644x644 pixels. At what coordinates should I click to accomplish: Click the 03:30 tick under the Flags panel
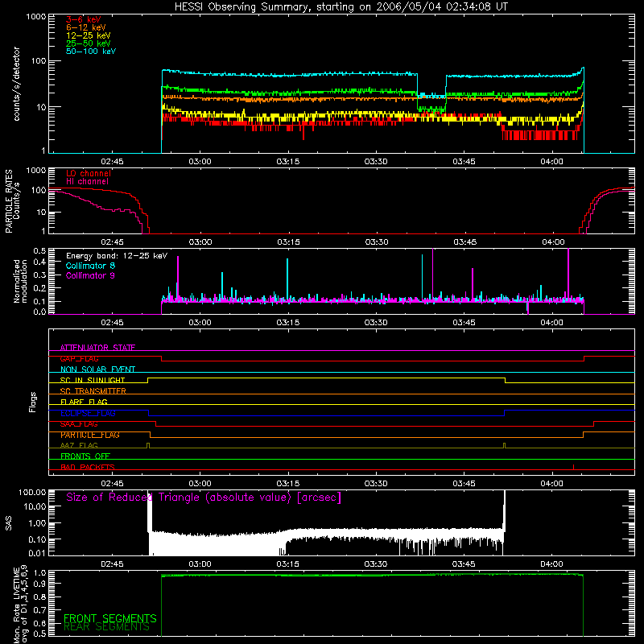pos(376,484)
